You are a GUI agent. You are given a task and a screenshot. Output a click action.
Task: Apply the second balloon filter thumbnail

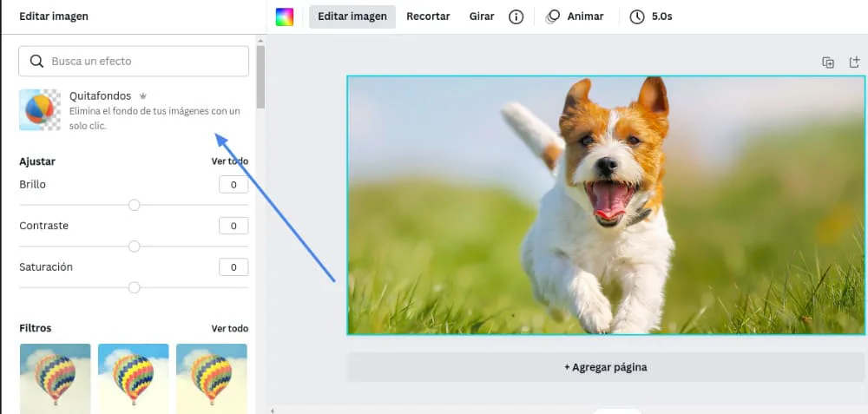tap(134, 378)
